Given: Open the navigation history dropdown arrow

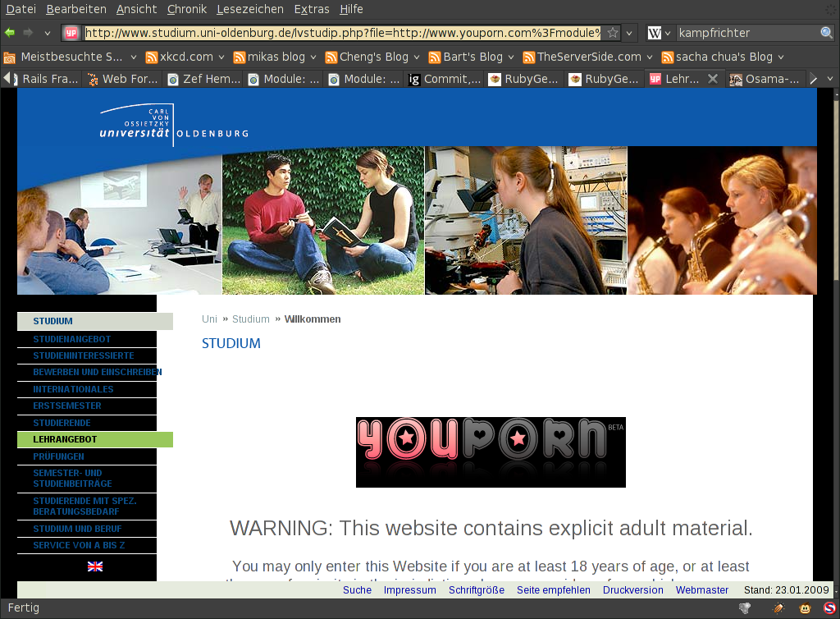Looking at the screenshot, I should point(48,33).
